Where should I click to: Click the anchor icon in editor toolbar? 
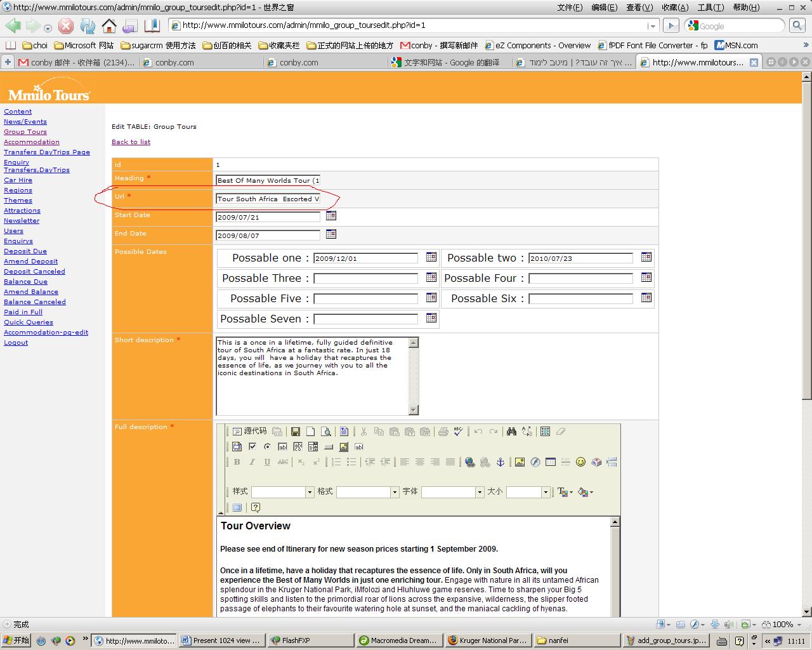(x=501, y=462)
